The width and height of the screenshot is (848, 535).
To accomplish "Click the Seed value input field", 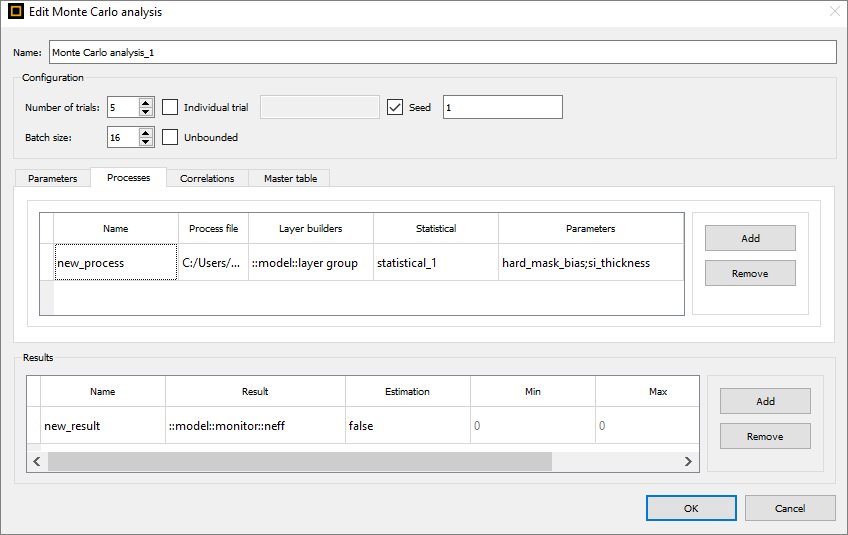I will point(502,107).
